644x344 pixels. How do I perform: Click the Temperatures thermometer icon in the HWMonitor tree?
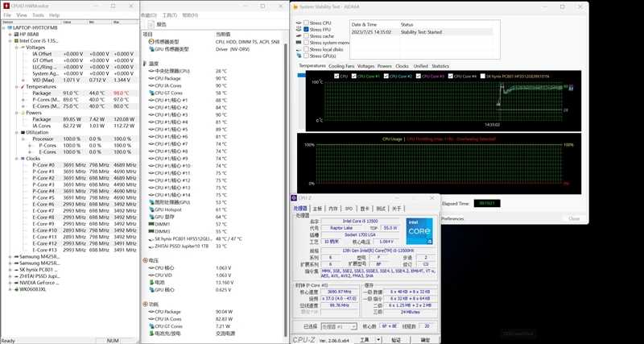point(23,87)
